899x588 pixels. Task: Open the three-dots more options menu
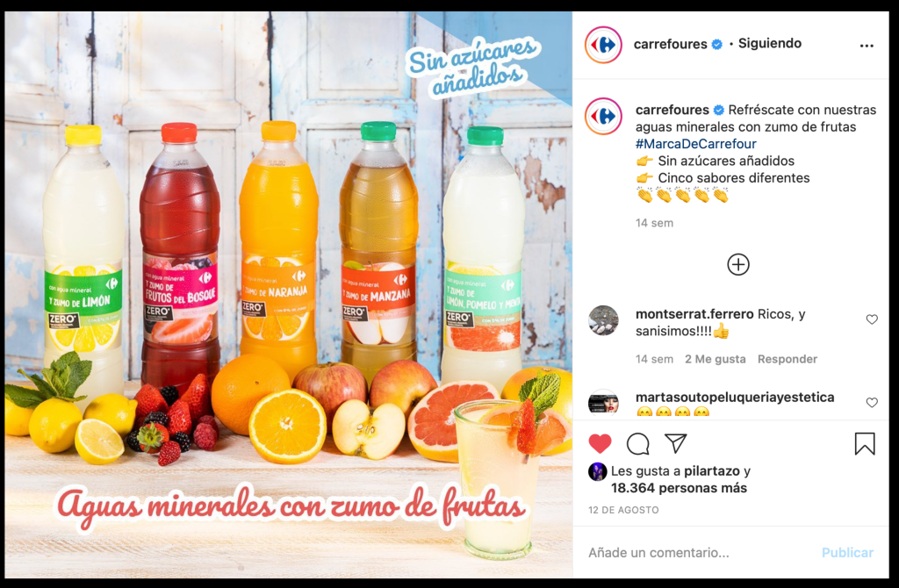(867, 46)
